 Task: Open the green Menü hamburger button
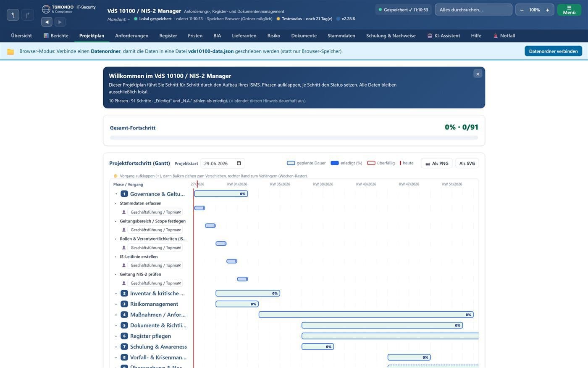(x=569, y=10)
